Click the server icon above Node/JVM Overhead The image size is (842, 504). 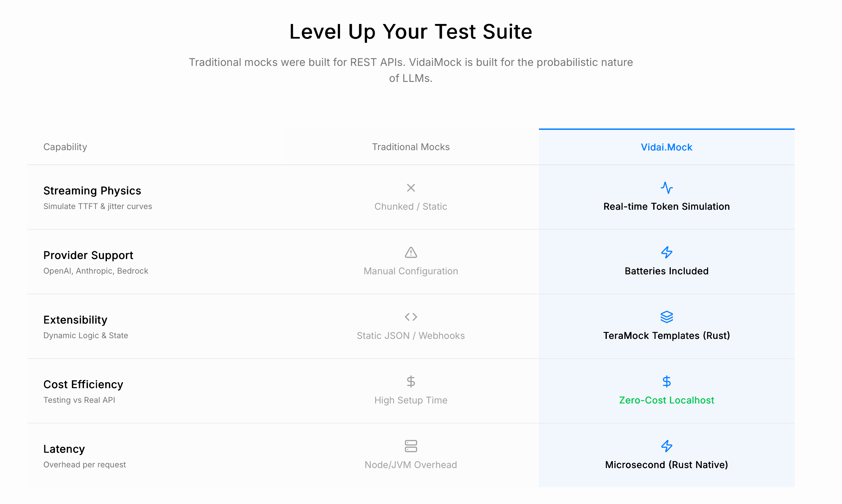[x=410, y=446]
